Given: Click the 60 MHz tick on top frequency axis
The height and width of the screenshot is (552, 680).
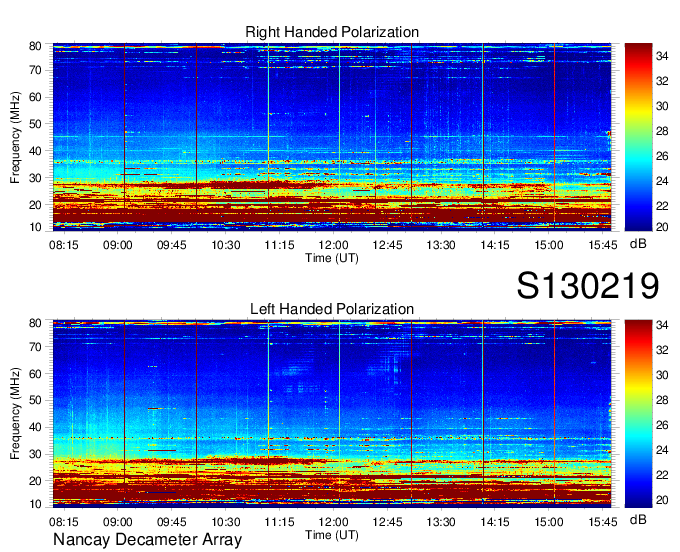Looking at the screenshot, I should tap(35, 97).
